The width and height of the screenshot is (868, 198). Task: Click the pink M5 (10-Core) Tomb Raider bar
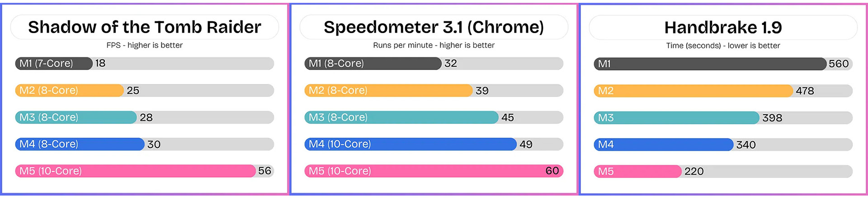pyautogui.click(x=135, y=171)
